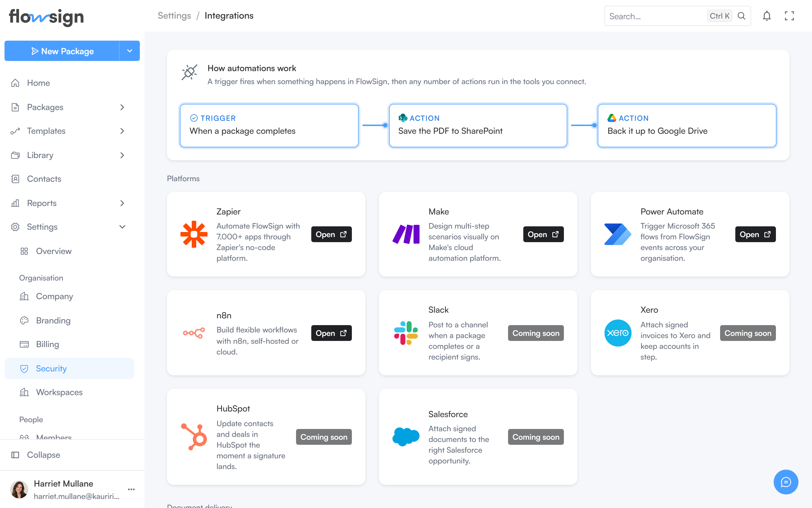Click Save the PDF to SharePoint card

(478, 125)
